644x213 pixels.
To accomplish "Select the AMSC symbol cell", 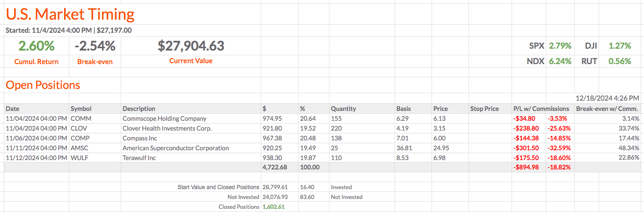I will (x=80, y=148).
